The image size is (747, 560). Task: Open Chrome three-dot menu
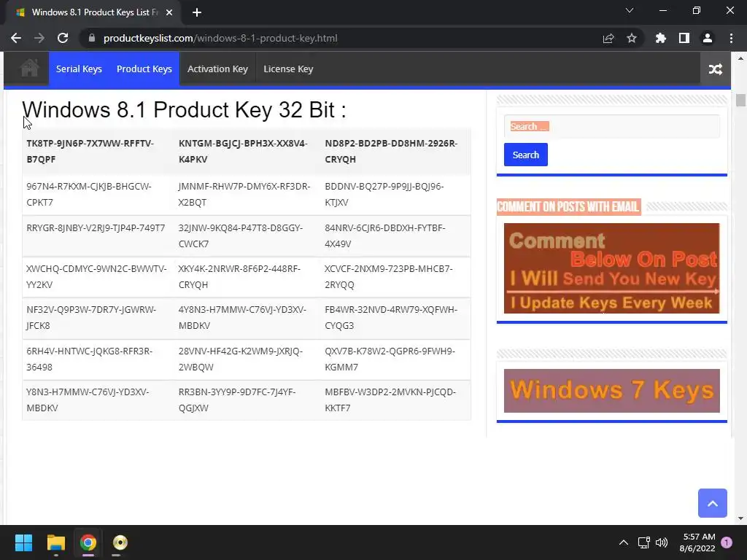click(x=731, y=38)
